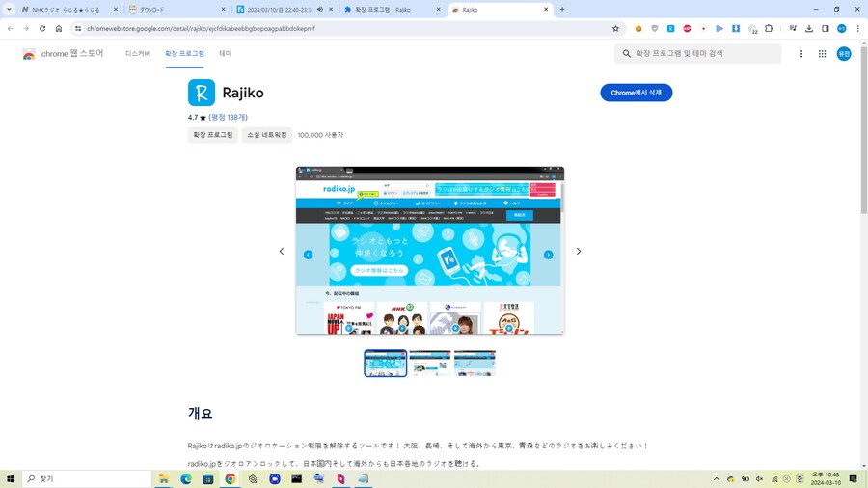The image size is (868, 488).
Task: Open Chrome downloads tray icon
Action: (809, 28)
